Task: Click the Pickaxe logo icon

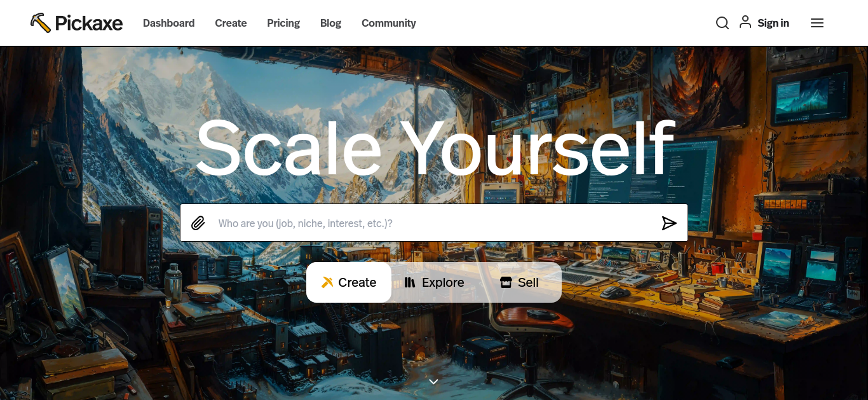Action: click(41, 23)
